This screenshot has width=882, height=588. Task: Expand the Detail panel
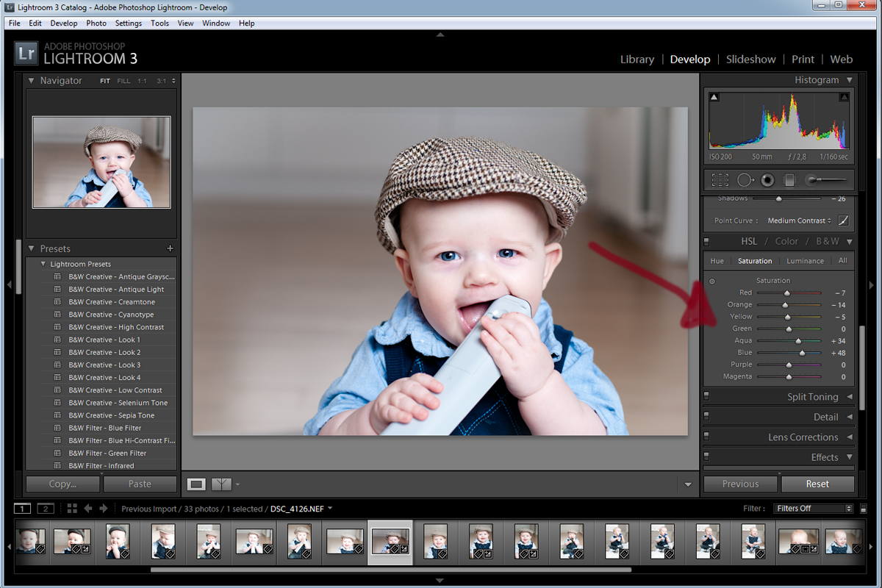[x=825, y=417]
